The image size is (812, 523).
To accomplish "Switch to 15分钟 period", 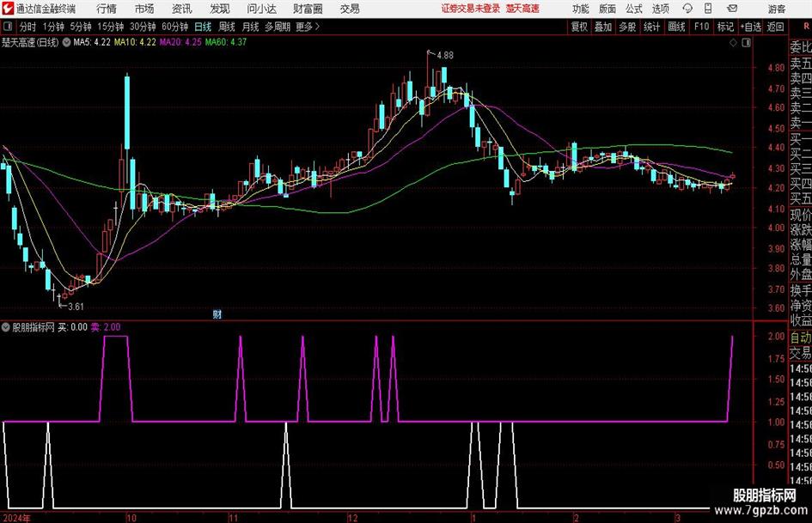I will [111, 27].
